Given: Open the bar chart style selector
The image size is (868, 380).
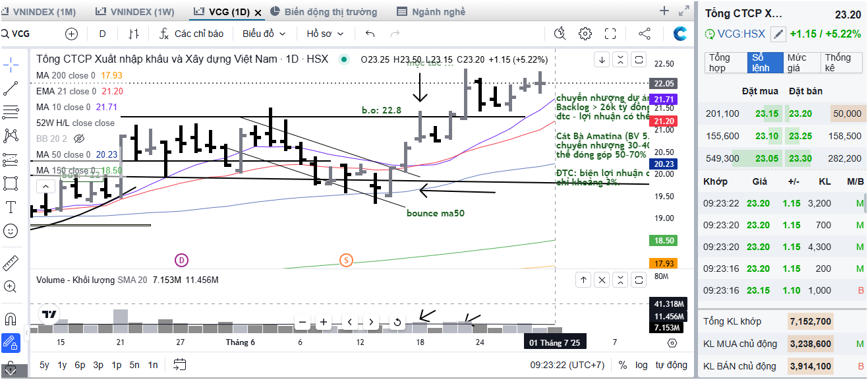Looking at the screenshot, I should [x=134, y=34].
